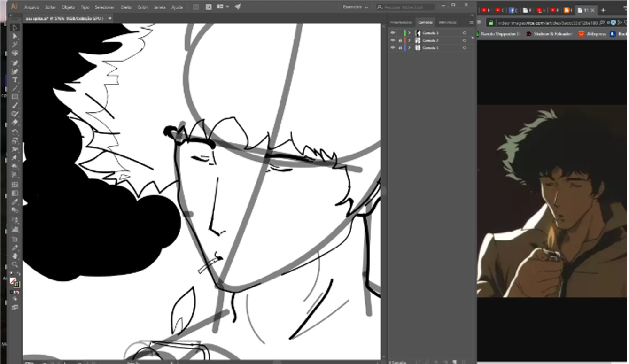The height and width of the screenshot is (364, 629).
Task: Open the Janela menu
Action: [x=160, y=8]
